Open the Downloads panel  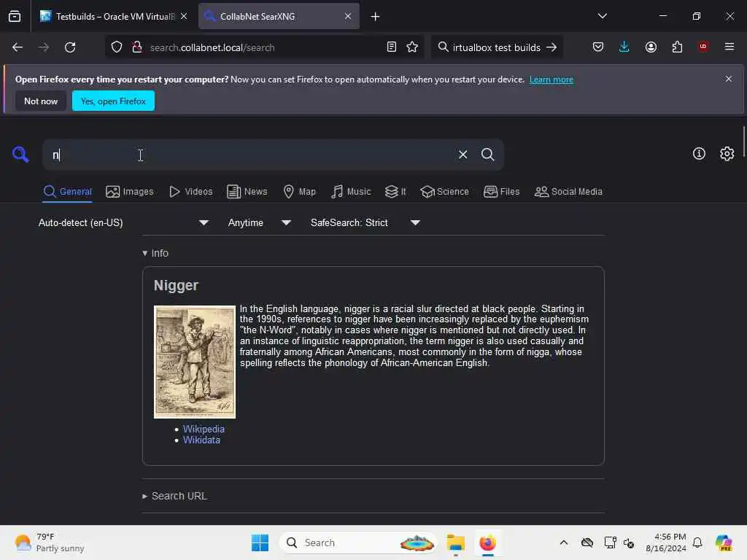tap(624, 47)
